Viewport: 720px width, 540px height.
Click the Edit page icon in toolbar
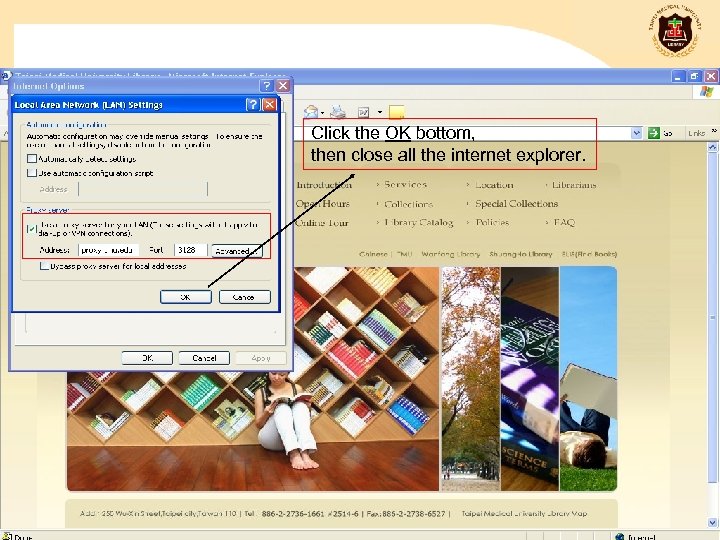(364, 112)
